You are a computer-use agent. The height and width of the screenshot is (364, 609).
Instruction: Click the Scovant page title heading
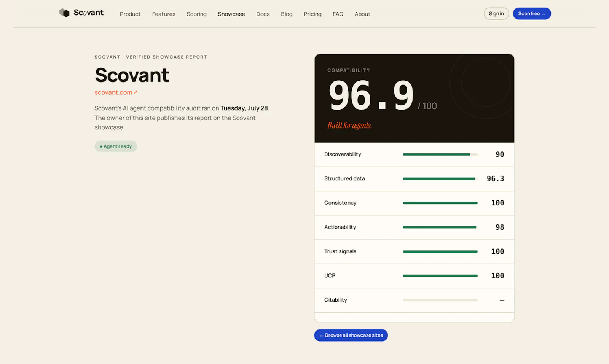(132, 75)
